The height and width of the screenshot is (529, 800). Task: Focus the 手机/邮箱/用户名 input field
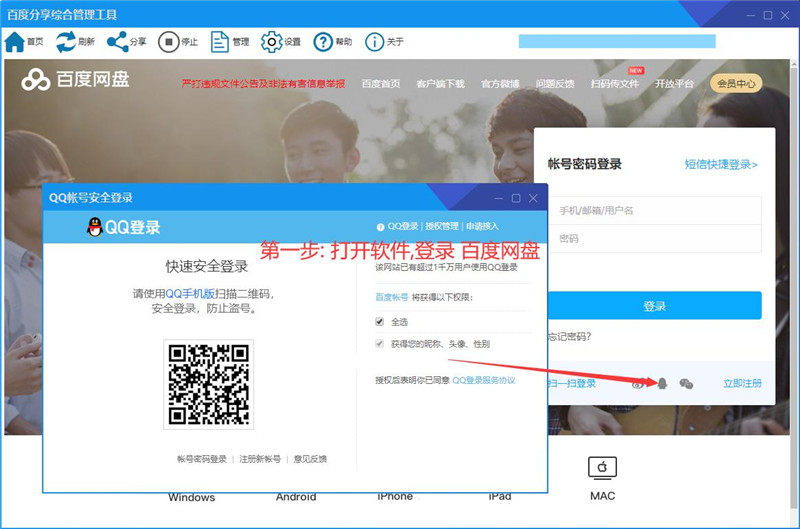(655, 210)
